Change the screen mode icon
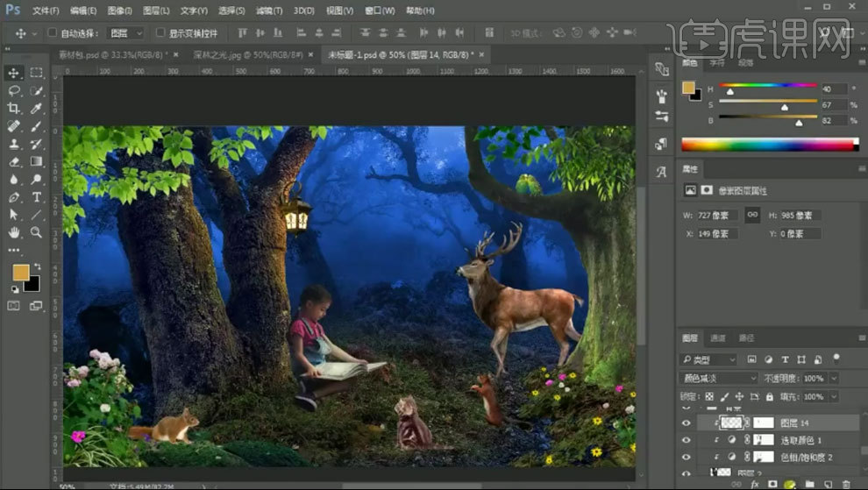The image size is (868, 490). pos(37,306)
